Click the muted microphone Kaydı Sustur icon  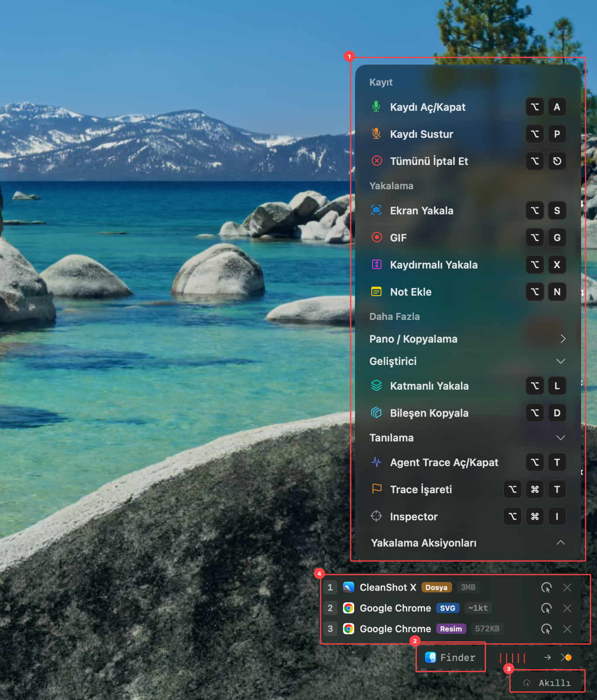376,134
